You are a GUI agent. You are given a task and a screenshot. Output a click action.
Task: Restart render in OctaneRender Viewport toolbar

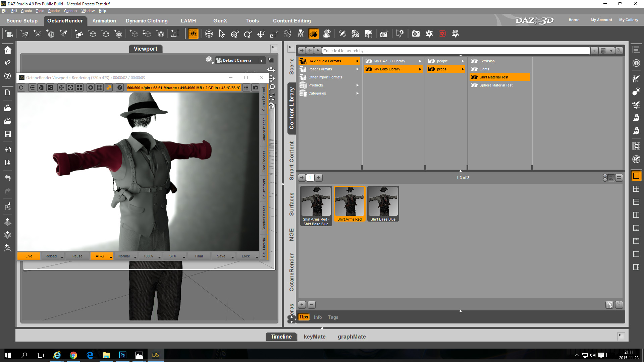21,87
